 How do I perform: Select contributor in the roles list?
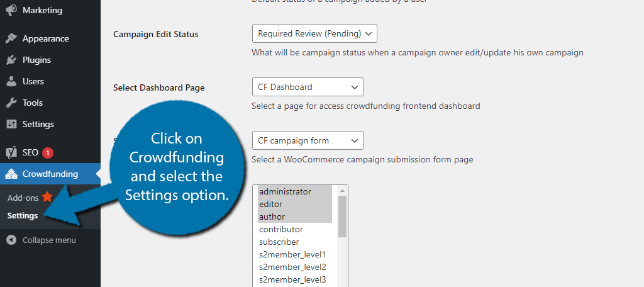tap(295, 230)
